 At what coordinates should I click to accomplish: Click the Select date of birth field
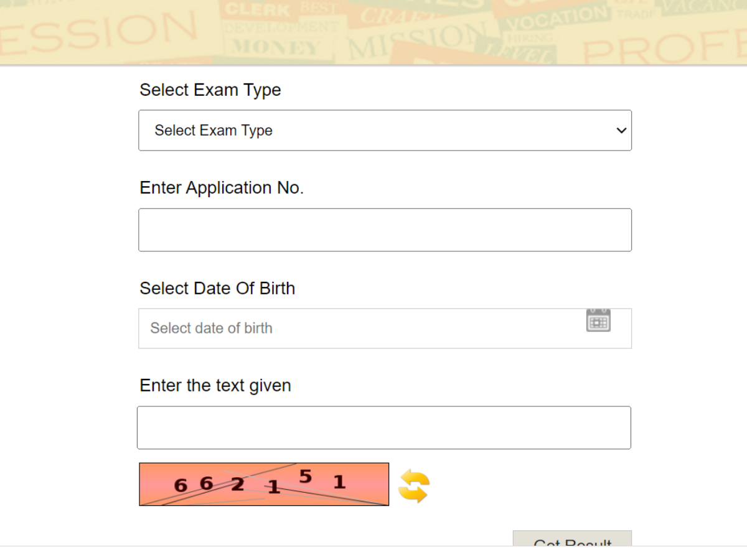pos(361,329)
